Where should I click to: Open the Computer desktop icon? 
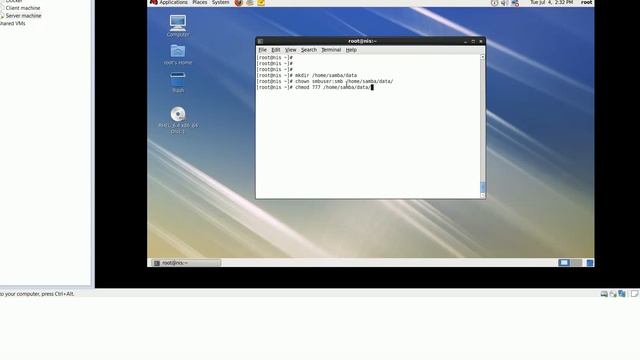click(x=178, y=26)
